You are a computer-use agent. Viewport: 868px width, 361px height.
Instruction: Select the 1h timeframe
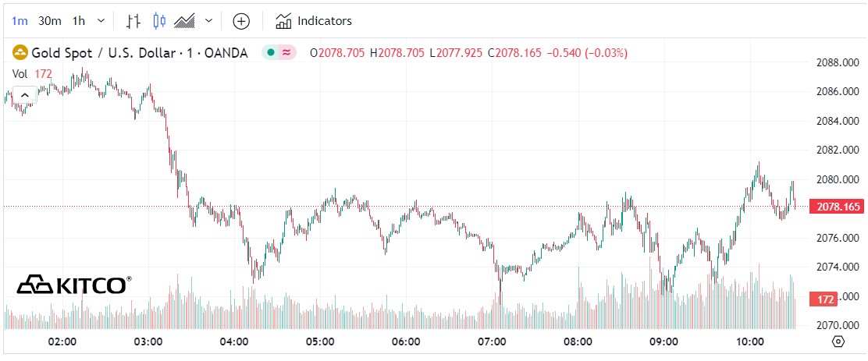[78, 21]
